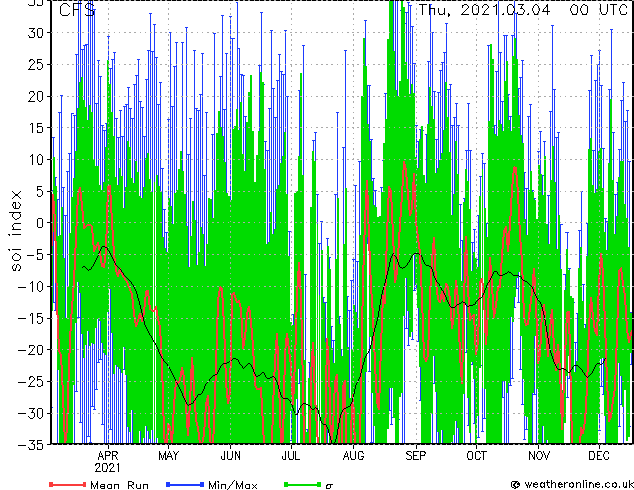This screenshot has width=634, height=490.
Task: Click the y-axis value '-20'
Action: 32,350
